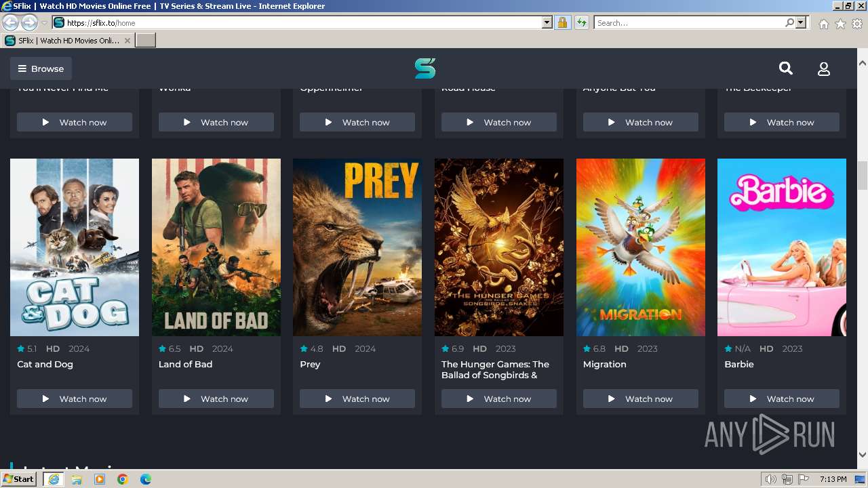Go forward with IE forward arrow

pos(29,22)
